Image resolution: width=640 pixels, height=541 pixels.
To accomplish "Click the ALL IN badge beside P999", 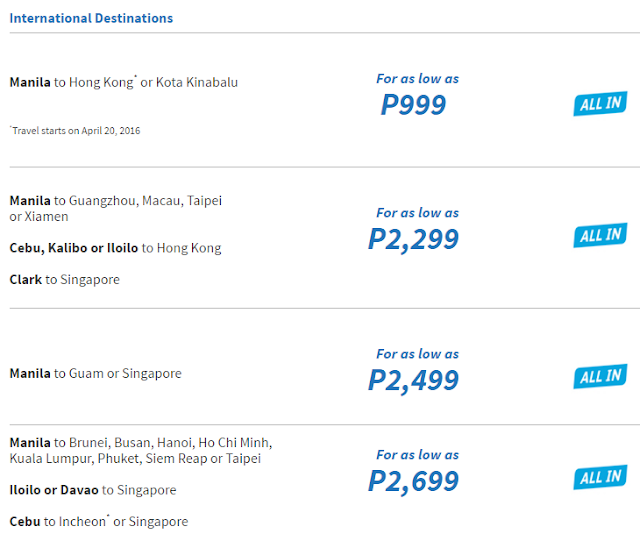I will tap(600, 103).
